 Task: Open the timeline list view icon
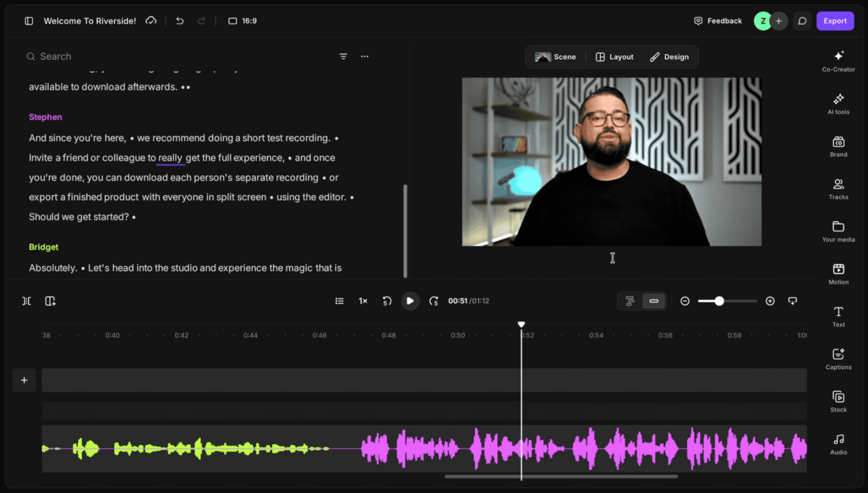pyautogui.click(x=340, y=301)
